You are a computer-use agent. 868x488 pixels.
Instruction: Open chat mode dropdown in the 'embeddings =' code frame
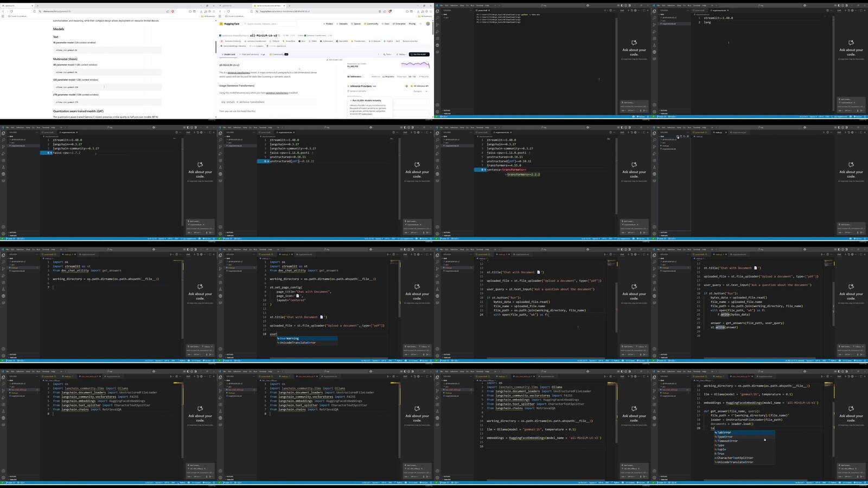tap(624, 477)
